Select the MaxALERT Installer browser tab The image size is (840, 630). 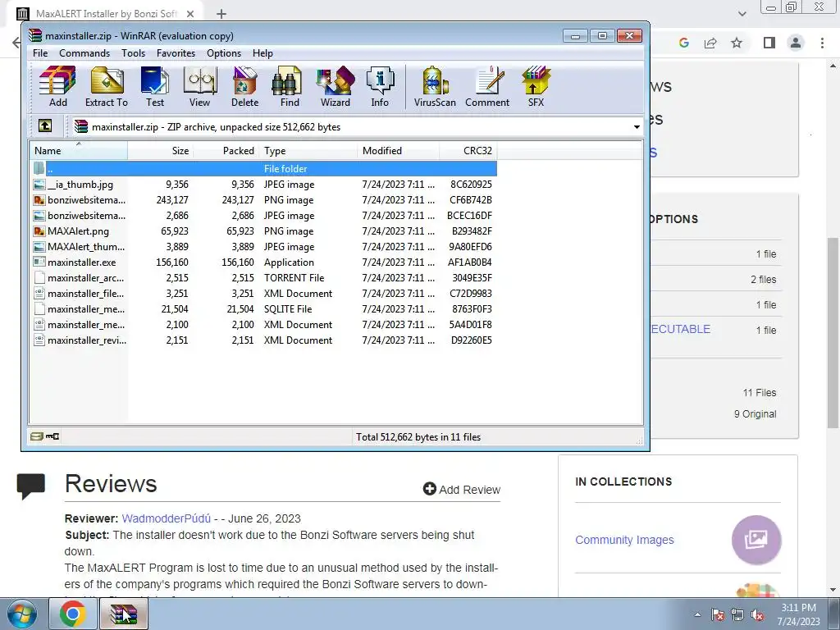pos(106,14)
